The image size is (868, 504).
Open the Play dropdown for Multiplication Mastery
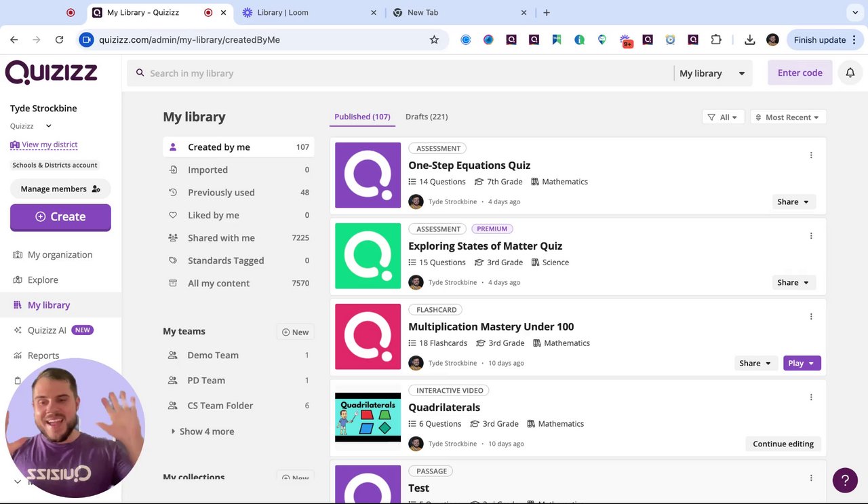point(802,364)
